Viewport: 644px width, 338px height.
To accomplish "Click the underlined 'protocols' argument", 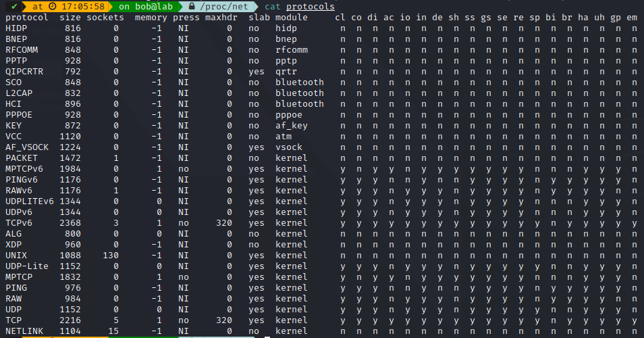I will click(311, 7).
